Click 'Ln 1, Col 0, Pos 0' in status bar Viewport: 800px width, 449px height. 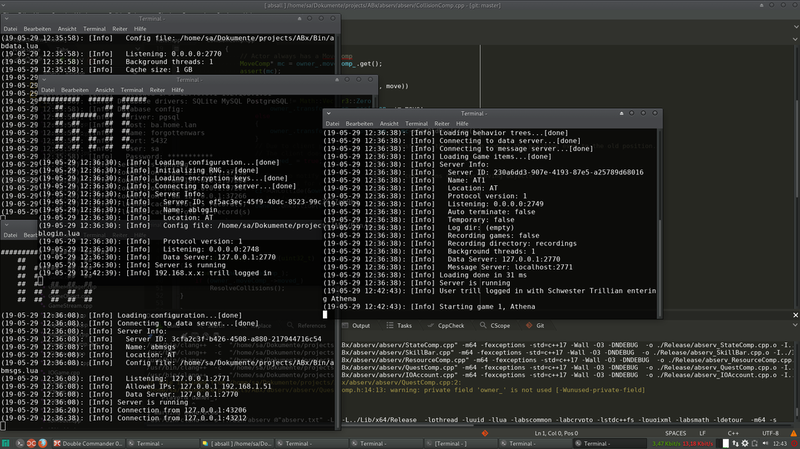click(x=556, y=433)
